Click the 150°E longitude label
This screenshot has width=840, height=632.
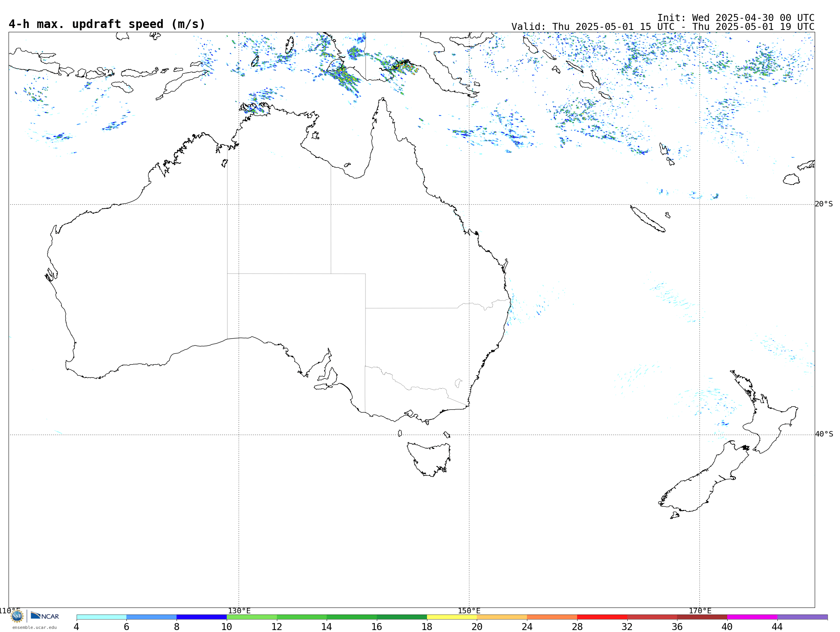(469, 611)
